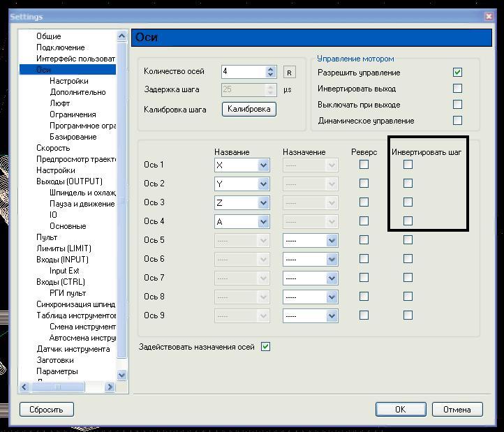Select Скорость in the tree

click(x=53, y=148)
